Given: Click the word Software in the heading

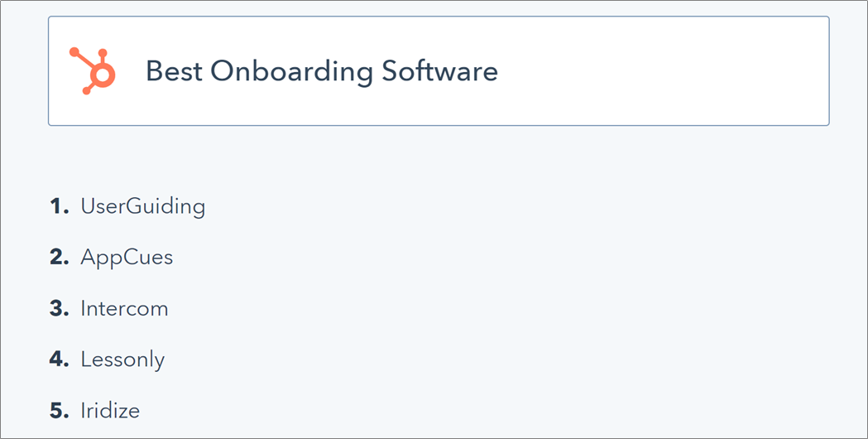Looking at the screenshot, I should [x=441, y=71].
